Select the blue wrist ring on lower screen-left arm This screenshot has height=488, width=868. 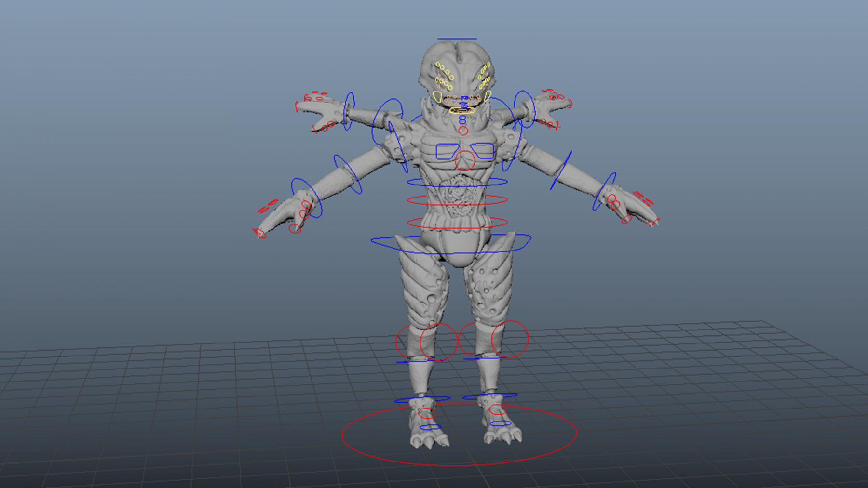click(307, 198)
